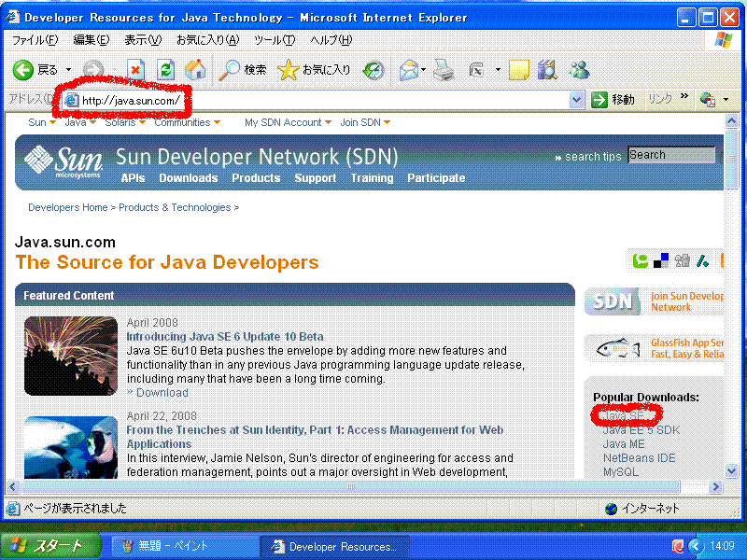Print the page using the printer icon
747x560 pixels.
(444, 71)
